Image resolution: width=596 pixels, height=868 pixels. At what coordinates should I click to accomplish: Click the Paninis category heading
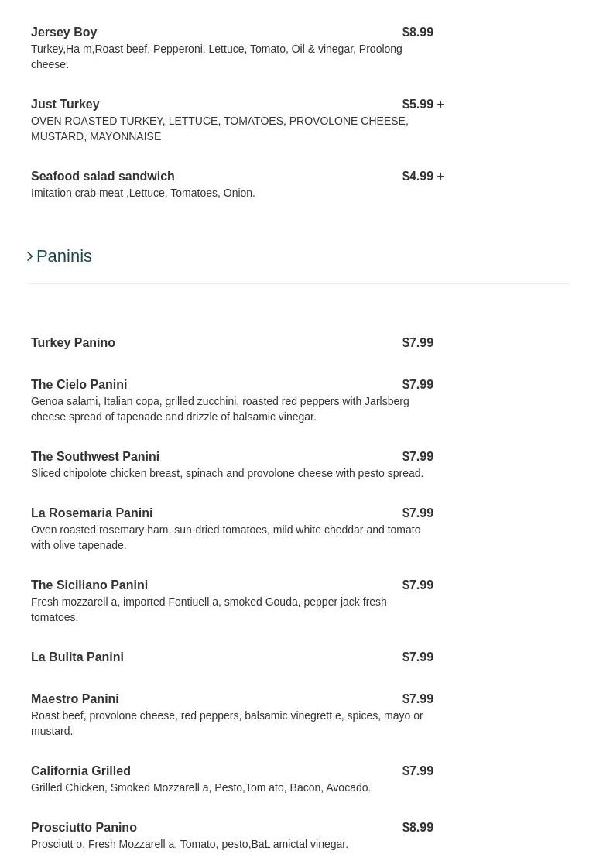(64, 256)
